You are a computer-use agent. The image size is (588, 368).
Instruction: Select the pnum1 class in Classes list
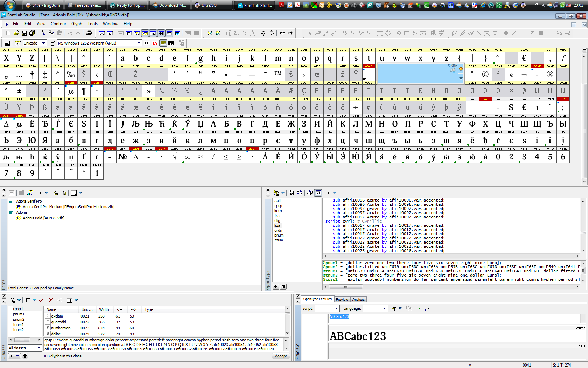19,314
